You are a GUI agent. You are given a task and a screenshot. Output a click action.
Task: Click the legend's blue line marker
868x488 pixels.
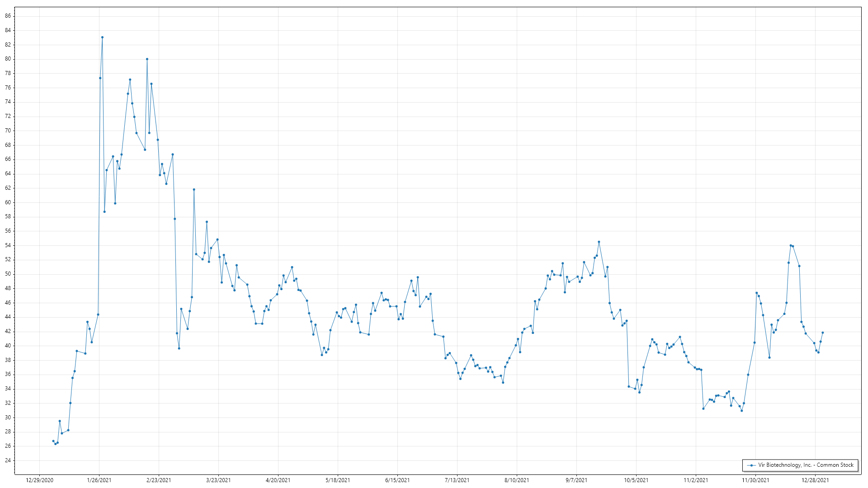(751, 465)
